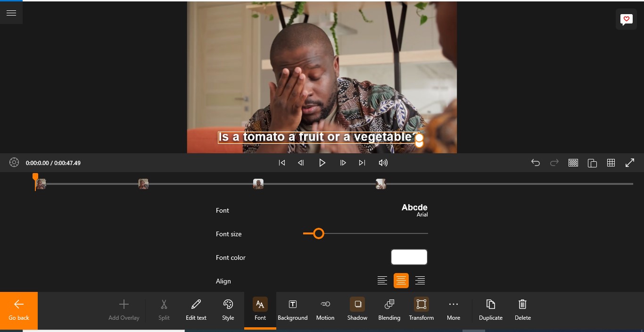
Task: Open the Edit text tool
Action: [x=196, y=310]
